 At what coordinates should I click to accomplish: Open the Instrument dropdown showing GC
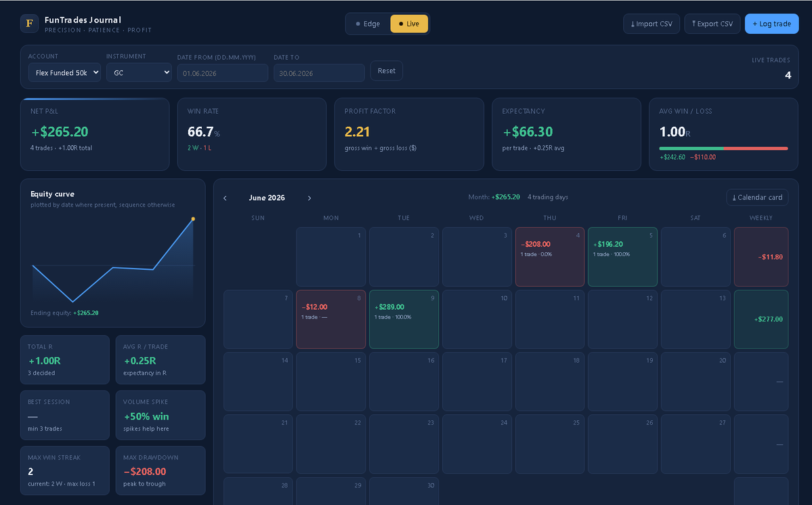(x=139, y=73)
